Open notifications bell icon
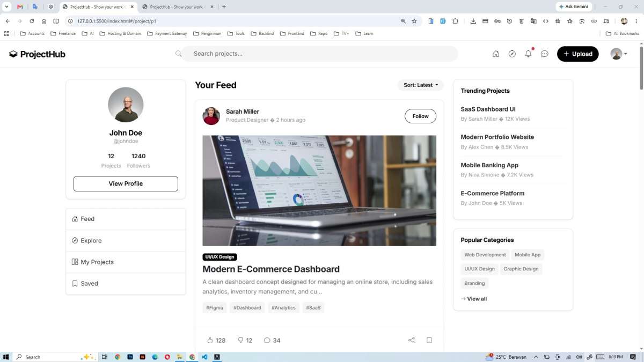 pyautogui.click(x=529, y=54)
